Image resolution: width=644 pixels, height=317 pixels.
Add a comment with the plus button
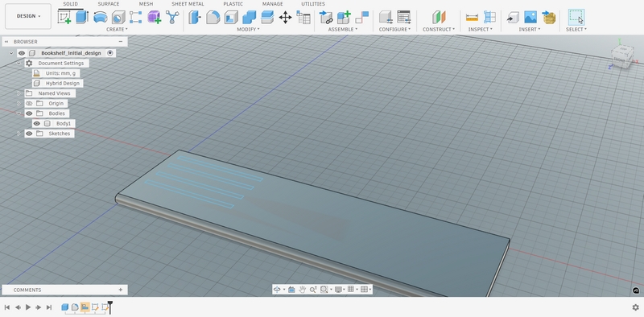click(x=120, y=290)
